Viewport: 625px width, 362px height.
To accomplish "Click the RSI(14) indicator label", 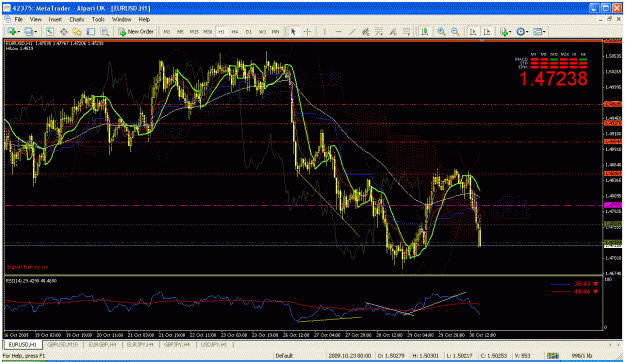I will pos(31,281).
